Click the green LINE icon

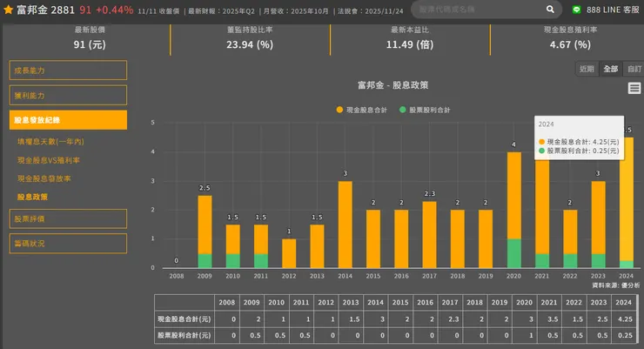tap(577, 10)
